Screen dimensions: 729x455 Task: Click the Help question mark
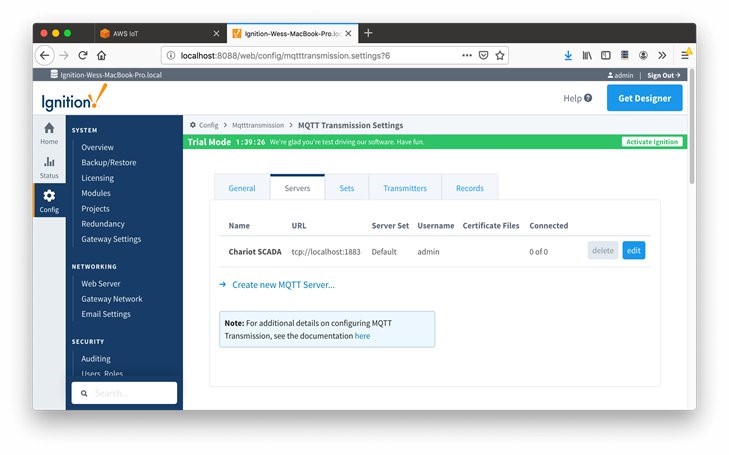(x=588, y=98)
